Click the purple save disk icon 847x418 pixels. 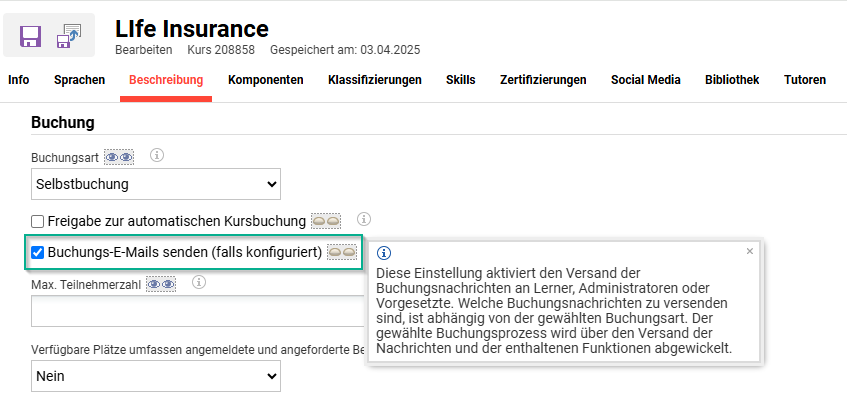pyautogui.click(x=30, y=36)
